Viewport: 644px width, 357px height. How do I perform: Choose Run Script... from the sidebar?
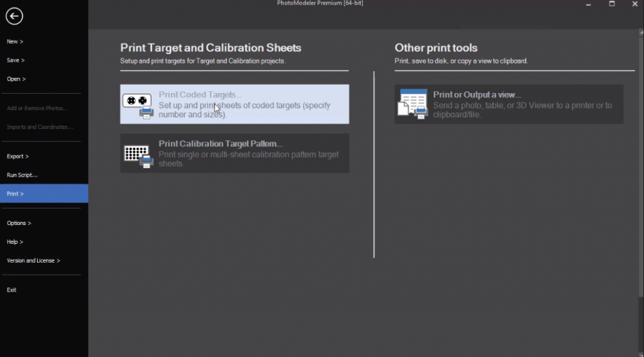pos(22,175)
